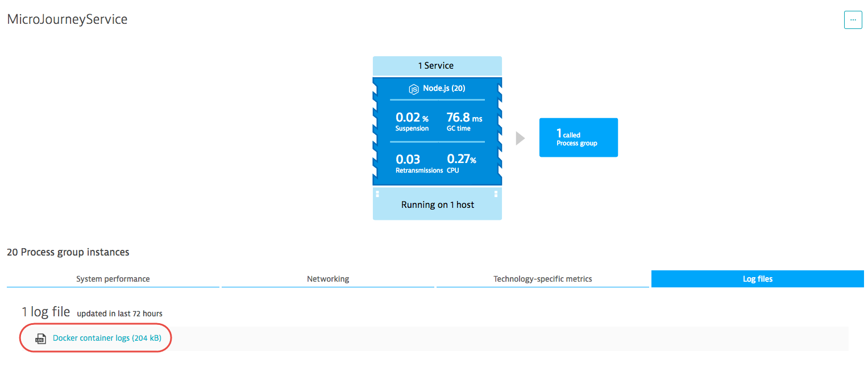
Task: Click the log file icon beside Docker logs
Action: tap(40, 338)
